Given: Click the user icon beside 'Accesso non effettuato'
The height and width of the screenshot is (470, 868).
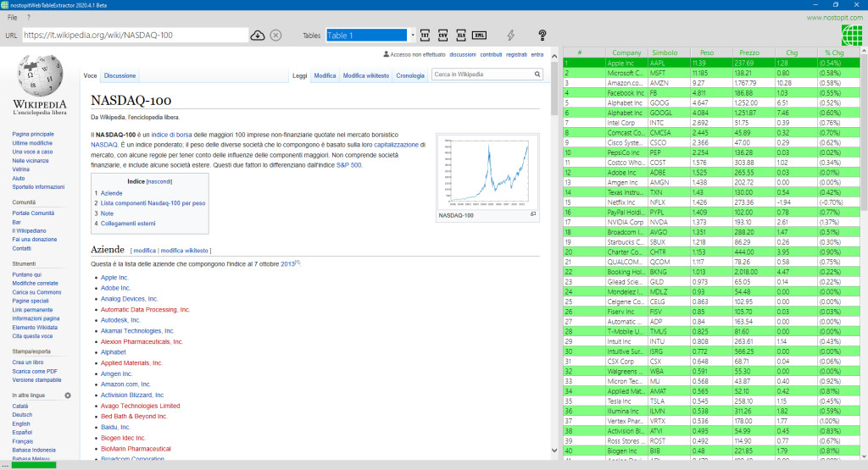Looking at the screenshot, I should pyautogui.click(x=386, y=54).
